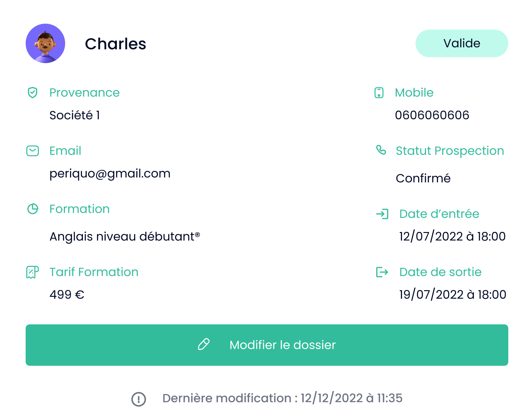The width and height of the screenshot is (531, 420).
Task: Click the Provenance shield icon
Action: coord(33,93)
